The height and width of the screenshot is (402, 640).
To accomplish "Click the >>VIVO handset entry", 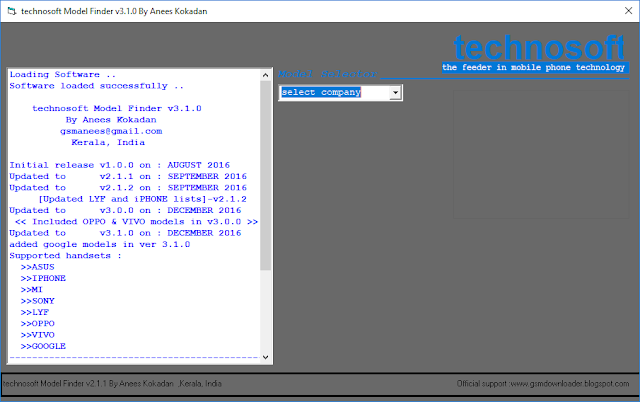I will coord(38,335).
